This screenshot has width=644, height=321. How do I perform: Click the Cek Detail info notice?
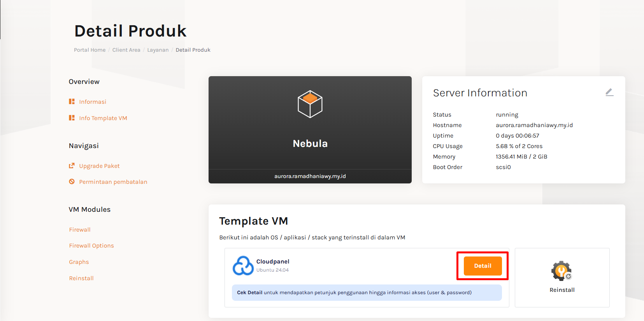pos(367,293)
